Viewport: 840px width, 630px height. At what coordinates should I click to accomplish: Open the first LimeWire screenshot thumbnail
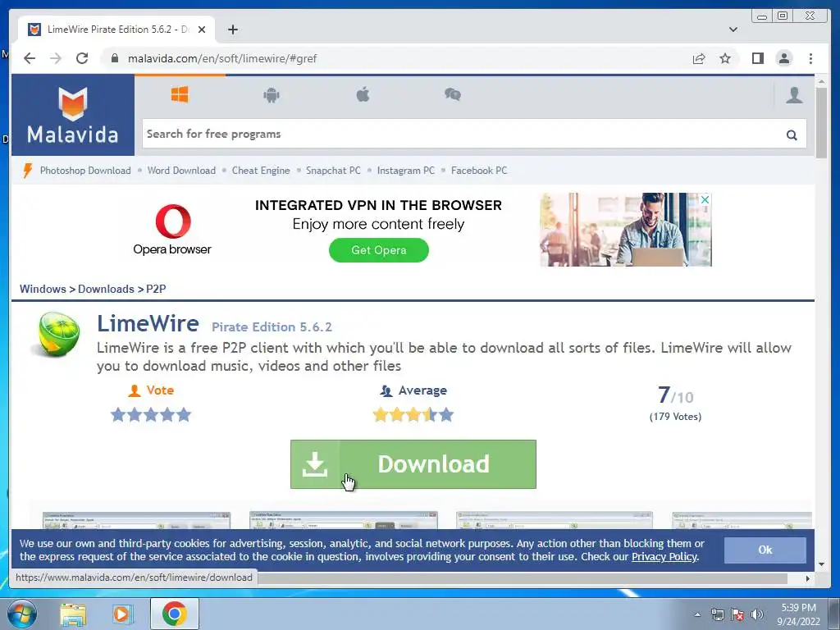point(137,520)
